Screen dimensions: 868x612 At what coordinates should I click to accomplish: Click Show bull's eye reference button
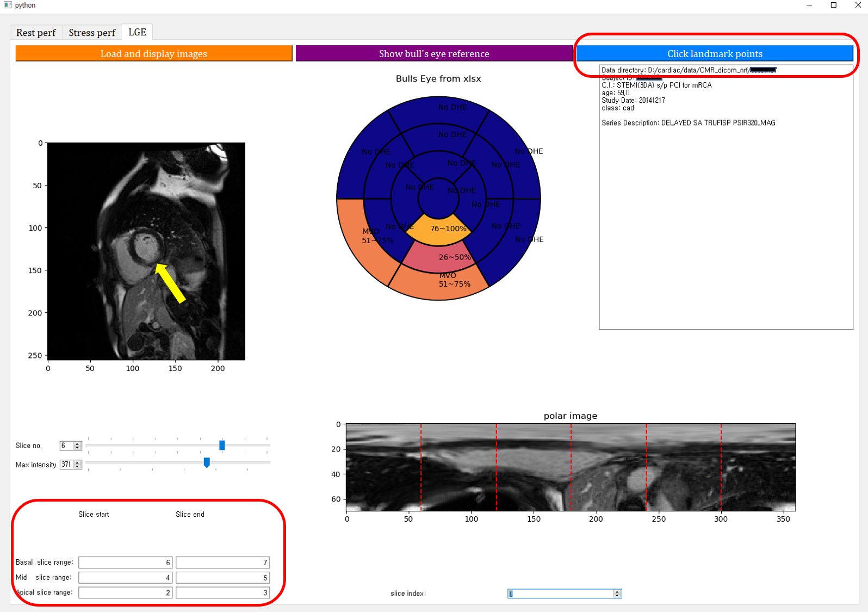(x=434, y=53)
